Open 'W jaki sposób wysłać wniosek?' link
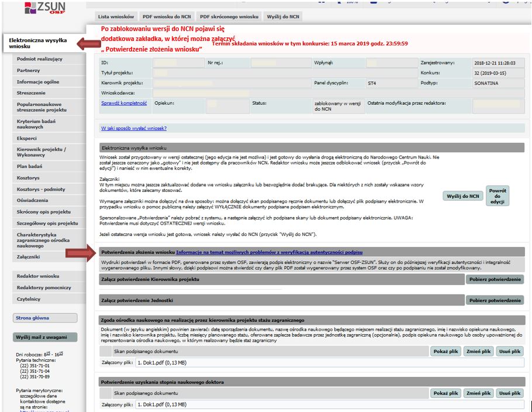This screenshot has height=412, width=532. [134, 128]
